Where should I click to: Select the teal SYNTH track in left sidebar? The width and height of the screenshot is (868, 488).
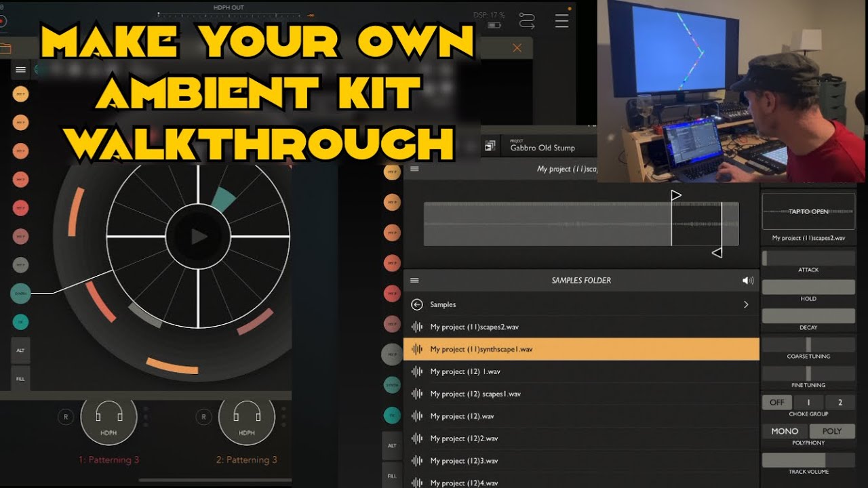(20, 293)
